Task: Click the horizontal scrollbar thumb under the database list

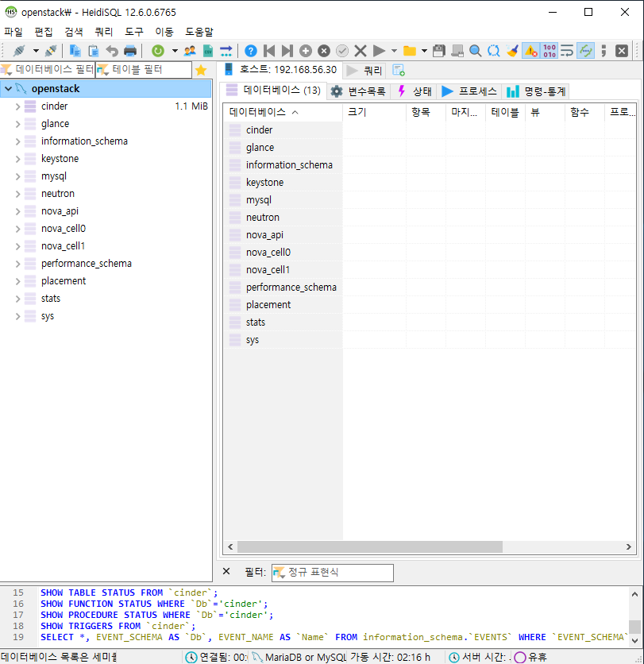Action: click(x=369, y=546)
